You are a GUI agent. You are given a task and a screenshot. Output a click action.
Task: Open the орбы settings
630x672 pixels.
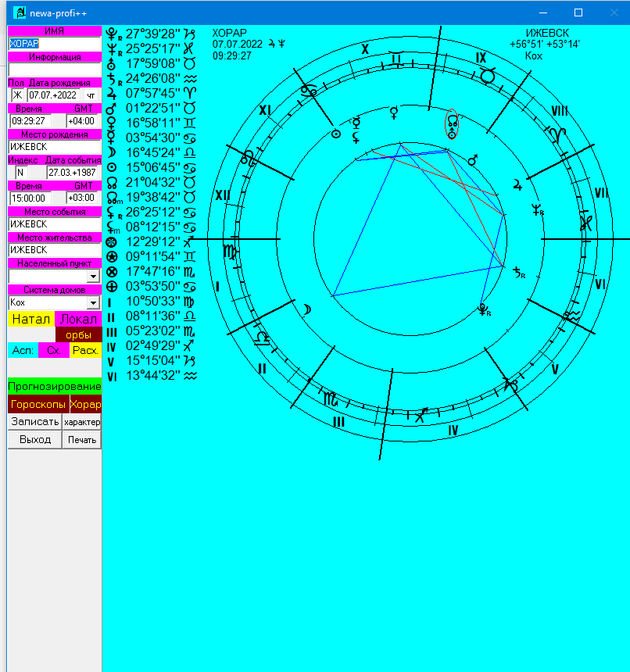pos(78,334)
